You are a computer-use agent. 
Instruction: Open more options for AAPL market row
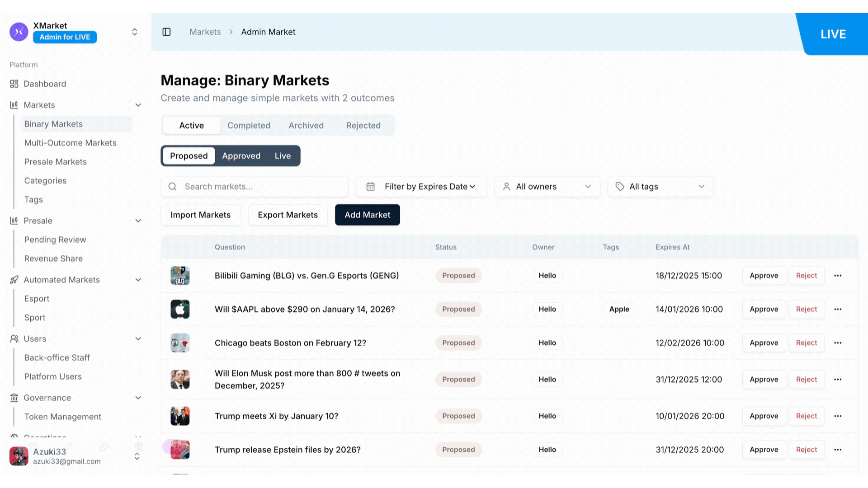838,310
